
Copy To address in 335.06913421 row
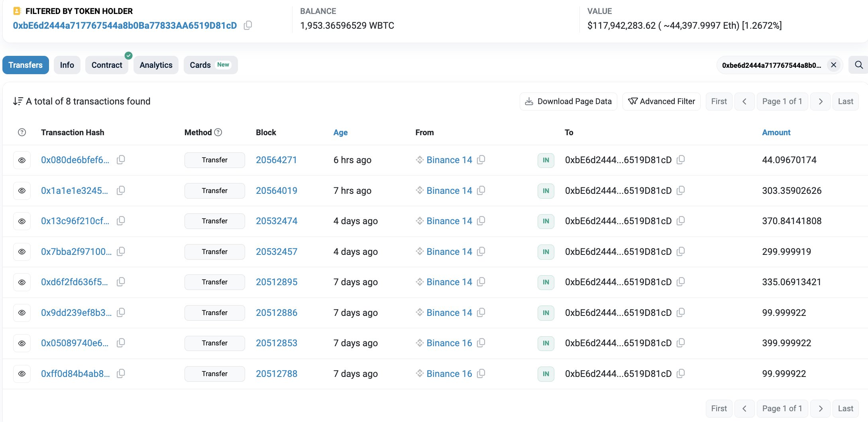point(681,282)
